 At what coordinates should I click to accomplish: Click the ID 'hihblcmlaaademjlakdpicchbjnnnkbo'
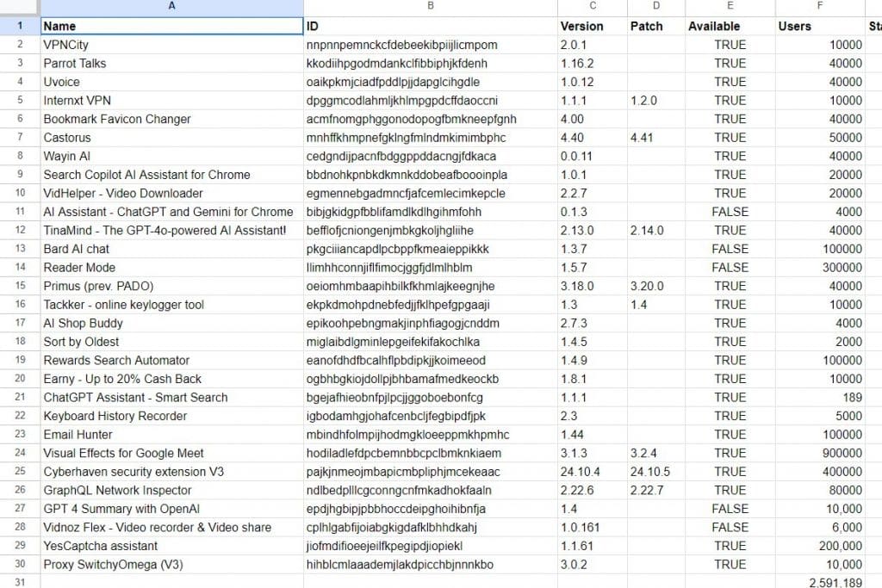431,564
